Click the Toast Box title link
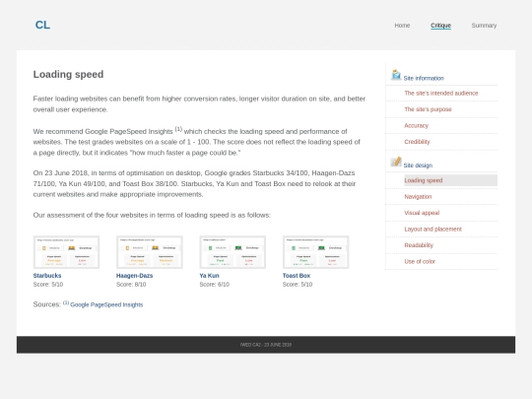Screen dimensions: 532x399 click(297, 276)
